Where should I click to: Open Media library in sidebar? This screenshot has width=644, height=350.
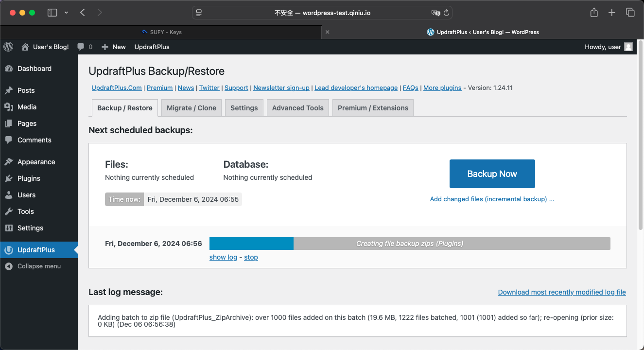click(39, 107)
